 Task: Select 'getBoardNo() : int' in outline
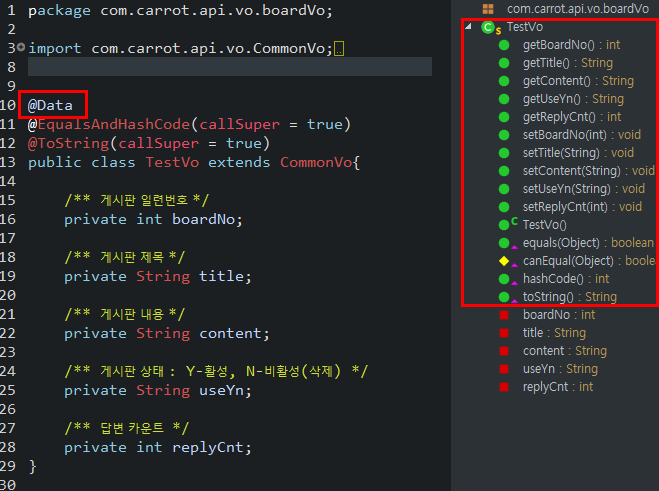click(571, 45)
